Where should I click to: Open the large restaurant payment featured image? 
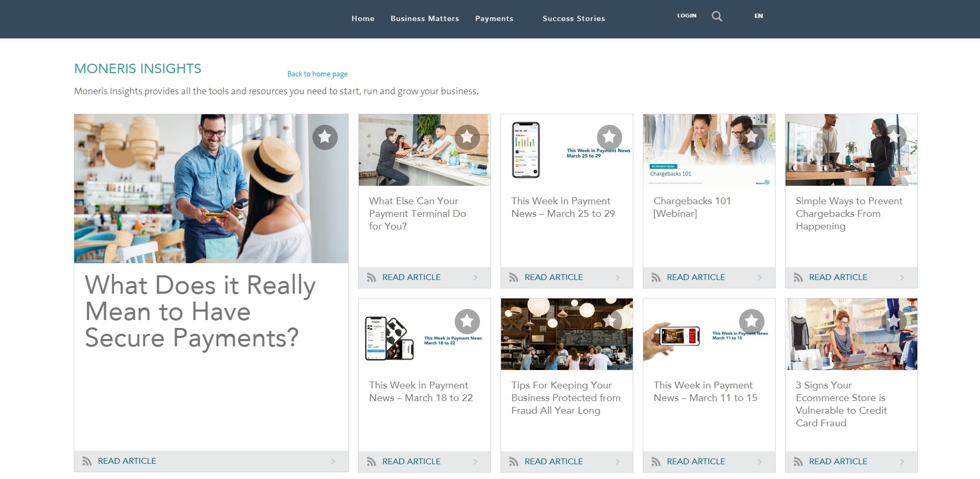[x=211, y=188]
